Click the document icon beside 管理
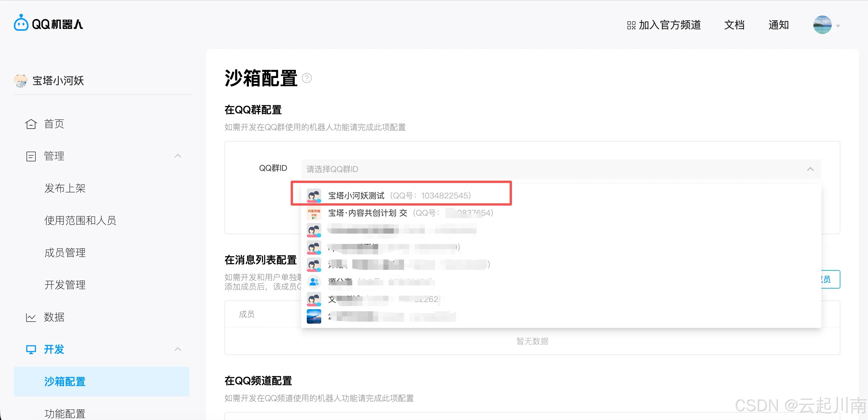 coord(31,156)
